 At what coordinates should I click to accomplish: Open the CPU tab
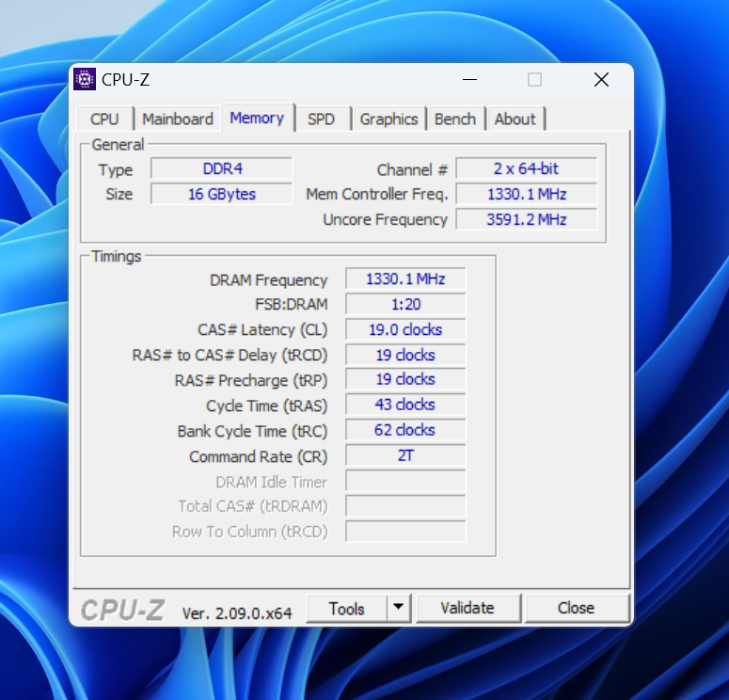click(104, 119)
